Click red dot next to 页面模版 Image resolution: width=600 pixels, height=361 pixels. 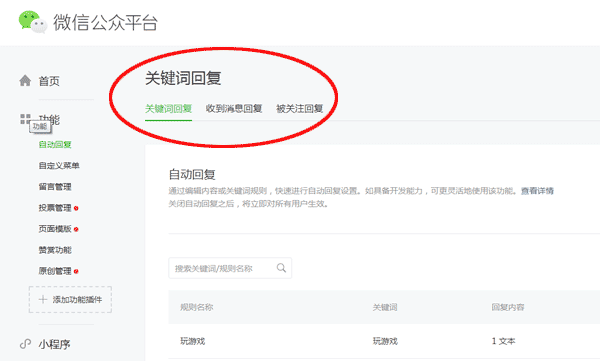pos(76,229)
